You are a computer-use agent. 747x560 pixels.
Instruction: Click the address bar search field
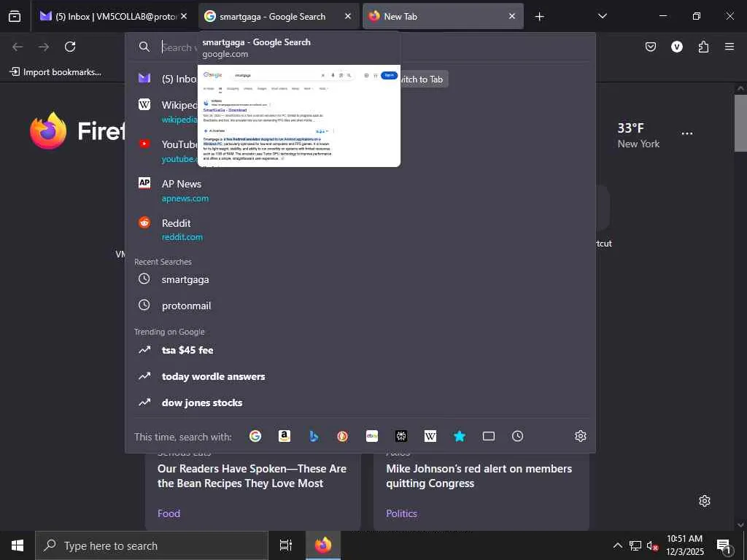click(x=360, y=47)
